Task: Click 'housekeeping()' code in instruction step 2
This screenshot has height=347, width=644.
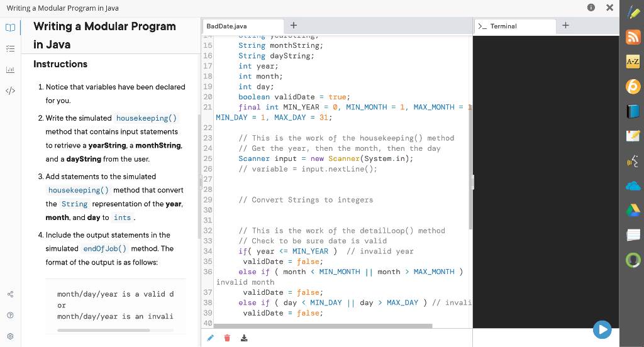Action: (x=146, y=118)
